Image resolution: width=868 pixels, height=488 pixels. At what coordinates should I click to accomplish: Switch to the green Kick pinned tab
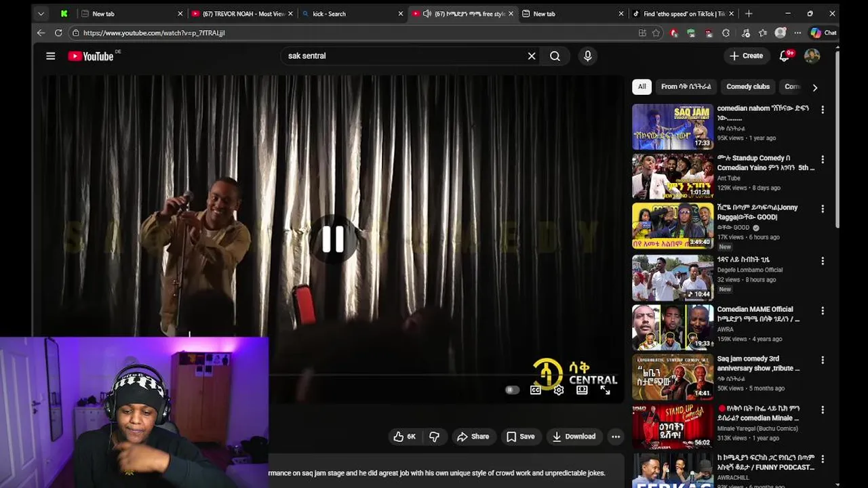pyautogui.click(x=64, y=14)
